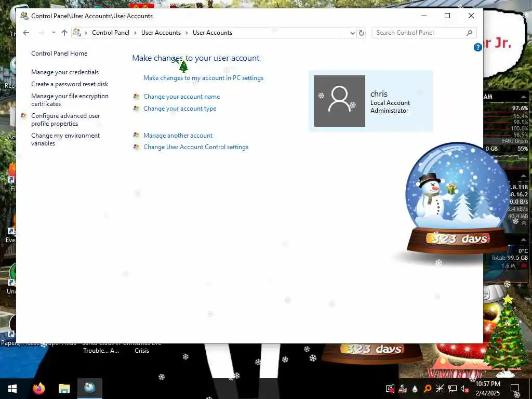Open File Explorer from the taskbar
The width and height of the screenshot is (532, 399).
tap(64, 389)
